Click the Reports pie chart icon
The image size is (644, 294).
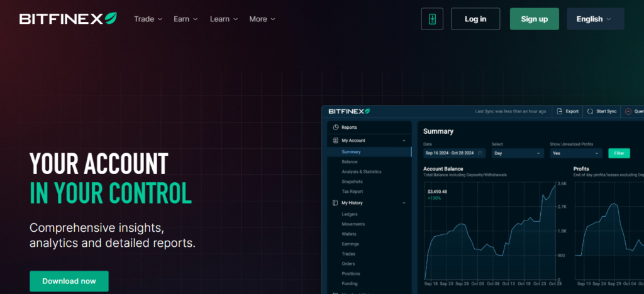336,128
